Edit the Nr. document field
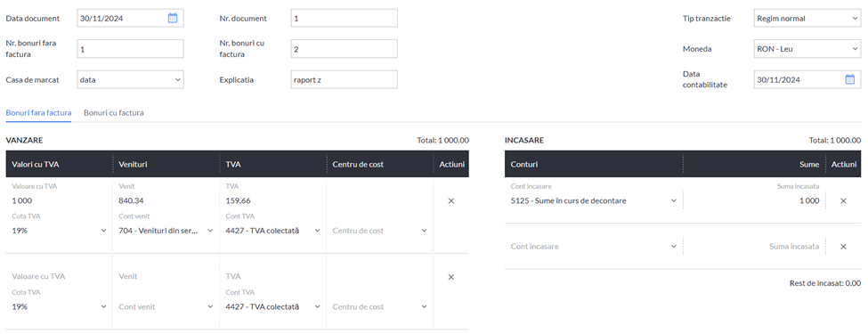The width and height of the screenshot is (868, 334). 344,19
